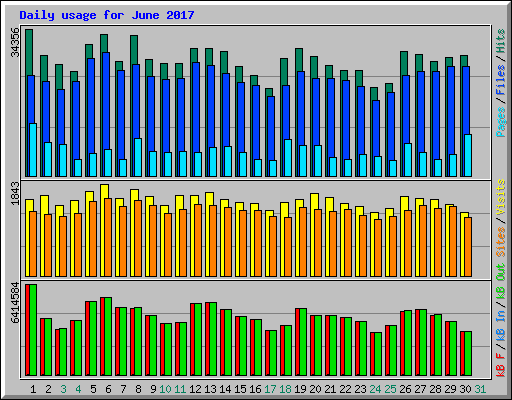Viewport: 512px width, 400px height.
Task: Click the 'Visits' legend label
Action: (501, 197)
